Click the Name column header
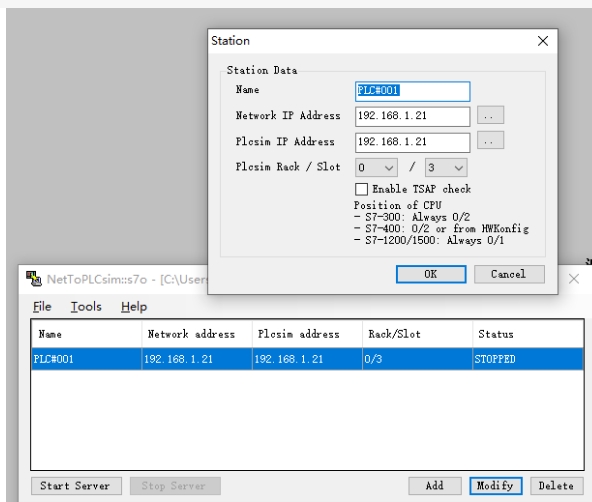The image size is (592, 502). tap(86, 334)
